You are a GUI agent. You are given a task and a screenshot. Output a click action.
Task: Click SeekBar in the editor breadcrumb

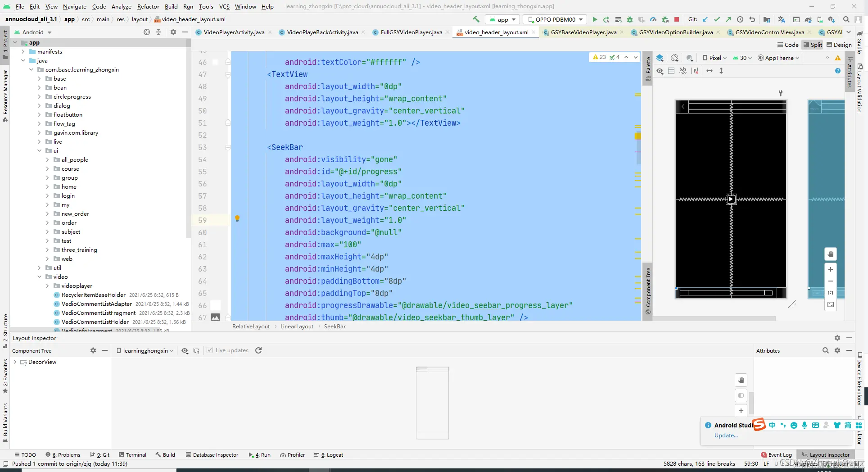[x=335, y=327]
